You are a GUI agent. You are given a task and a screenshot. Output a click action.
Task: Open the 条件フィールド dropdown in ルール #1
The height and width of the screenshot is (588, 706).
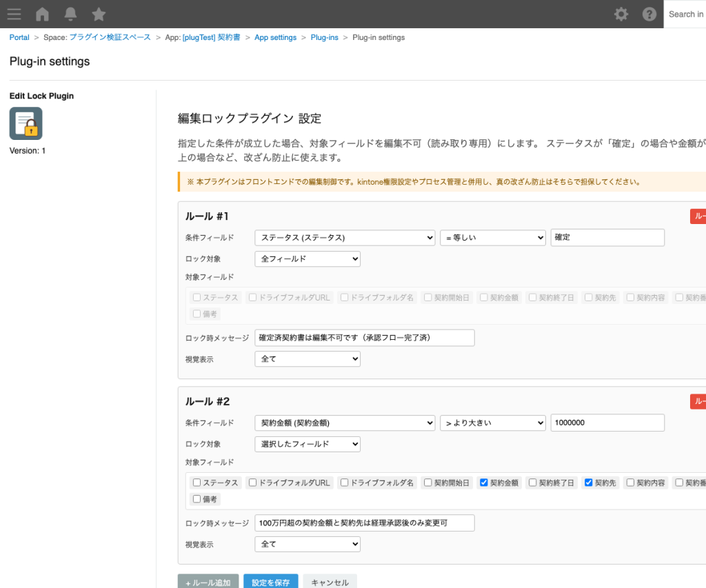pyautogui.click(x=345, y=237)
